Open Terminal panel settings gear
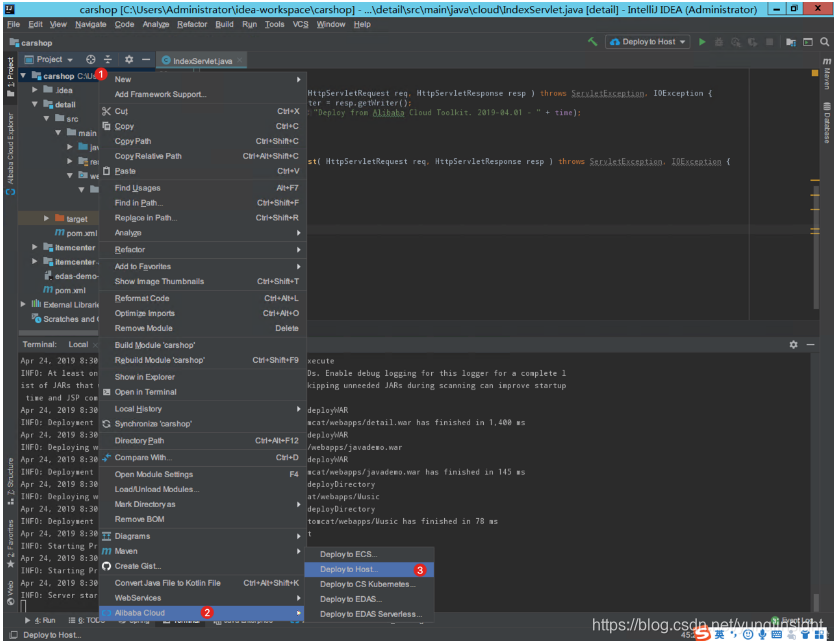834x644 pixels. pos(794,345)
